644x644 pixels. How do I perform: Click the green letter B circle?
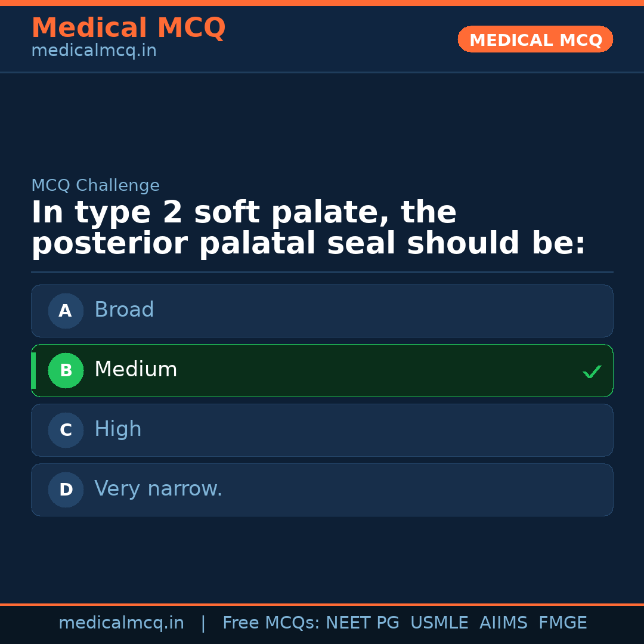point(66,370)
